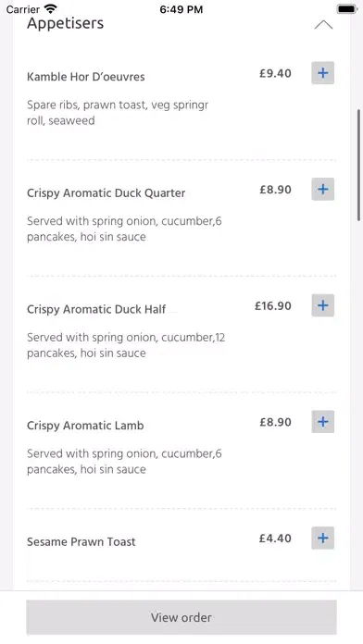Tap the Wi-Fi status icon

click(51, 8)
